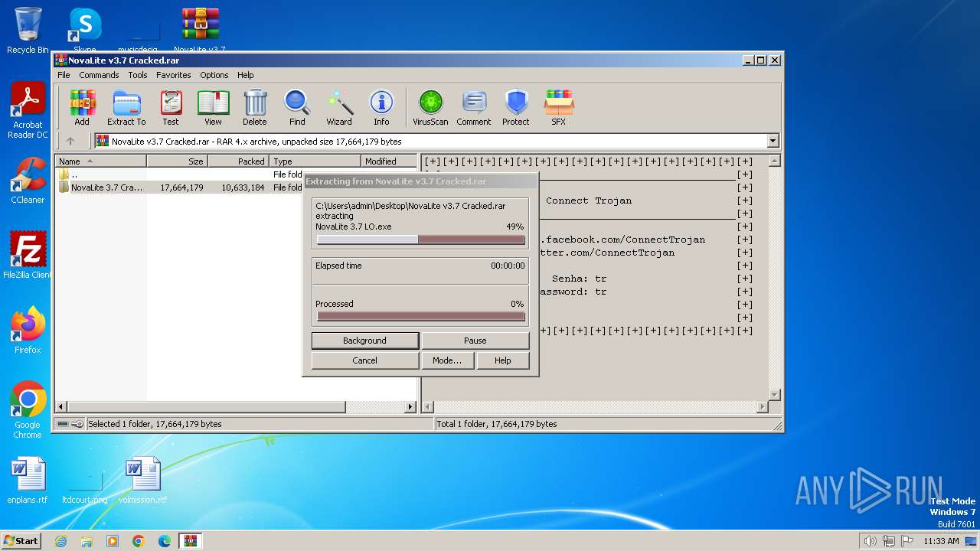Click Internet Explorer in the taskbar
The image size is (980, 551).
coord(60,541)
